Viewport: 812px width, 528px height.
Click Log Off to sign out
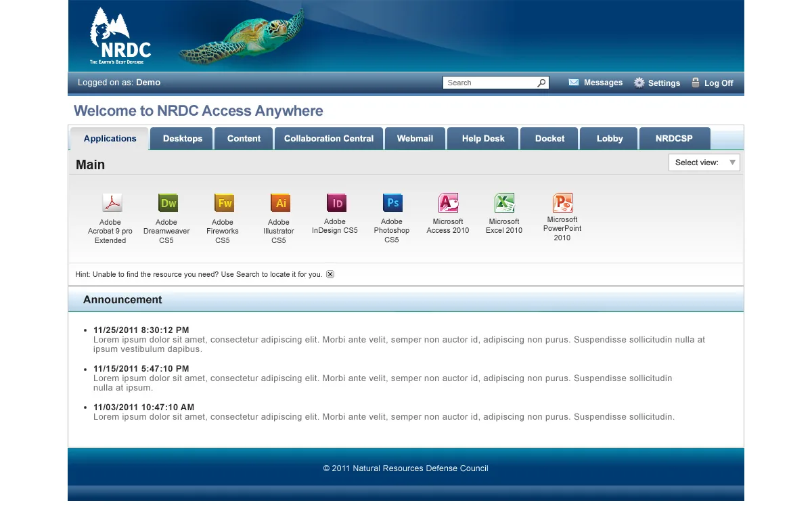[x=712, y=83]
